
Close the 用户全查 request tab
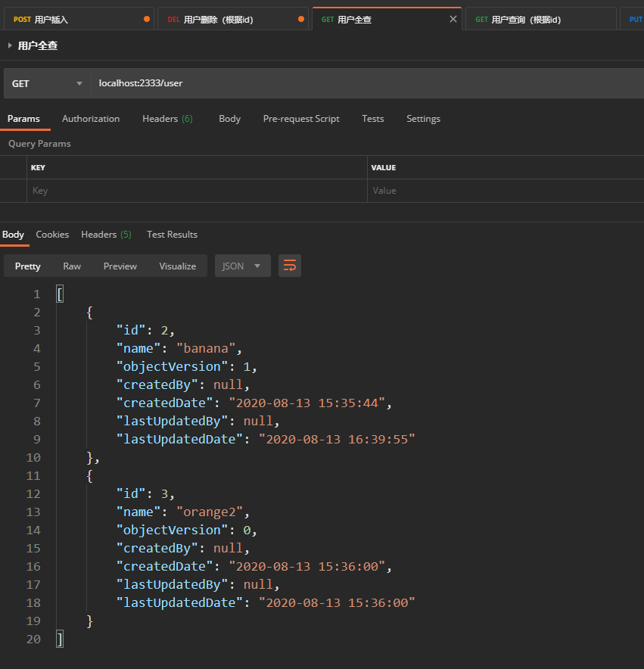tap(453, 20)
